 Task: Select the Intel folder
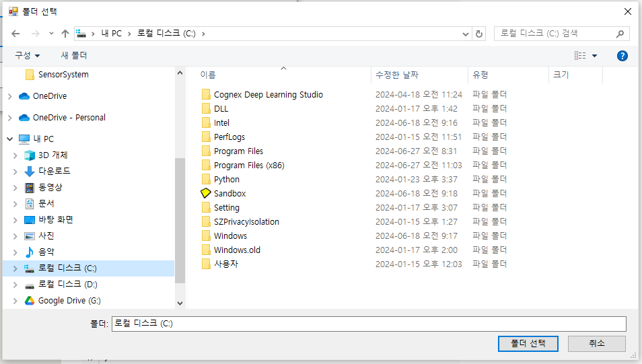pyautogui.click(x=221, y=123)
